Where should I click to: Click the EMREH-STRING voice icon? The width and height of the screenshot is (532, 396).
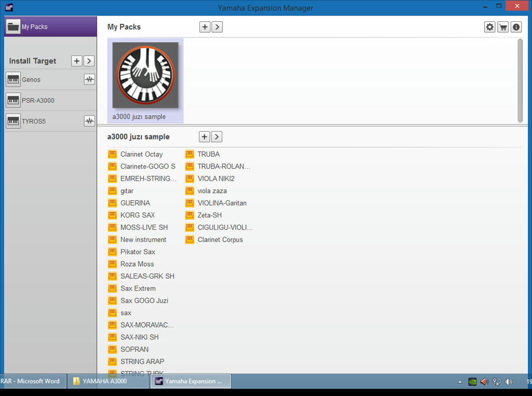coord(112,179)
